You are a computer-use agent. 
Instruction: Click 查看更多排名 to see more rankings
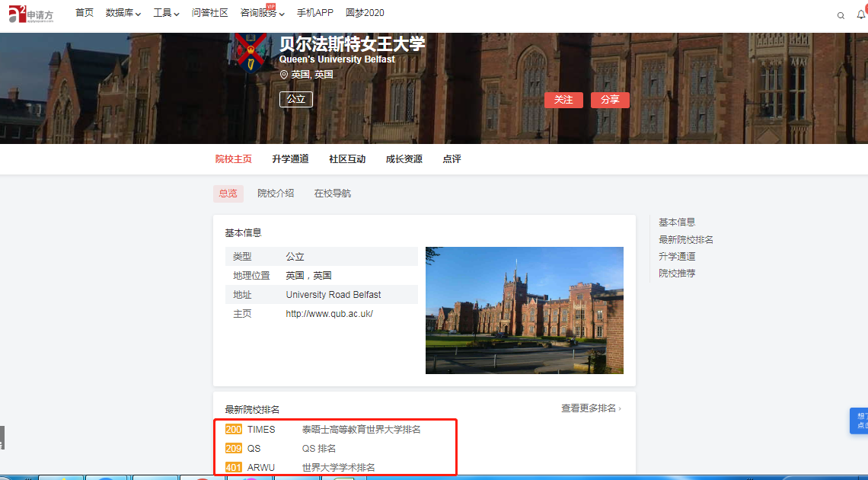pos(589,408)
